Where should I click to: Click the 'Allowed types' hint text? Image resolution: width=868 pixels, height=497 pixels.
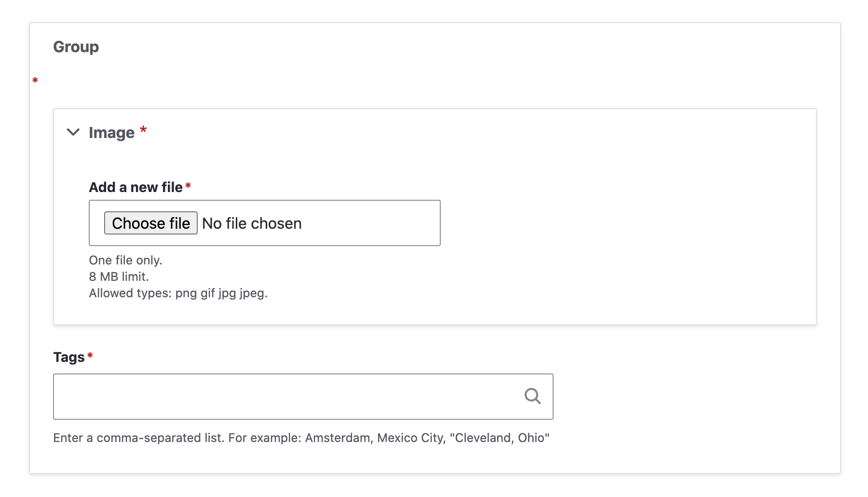pyautogui.click(x=178, y=293)
